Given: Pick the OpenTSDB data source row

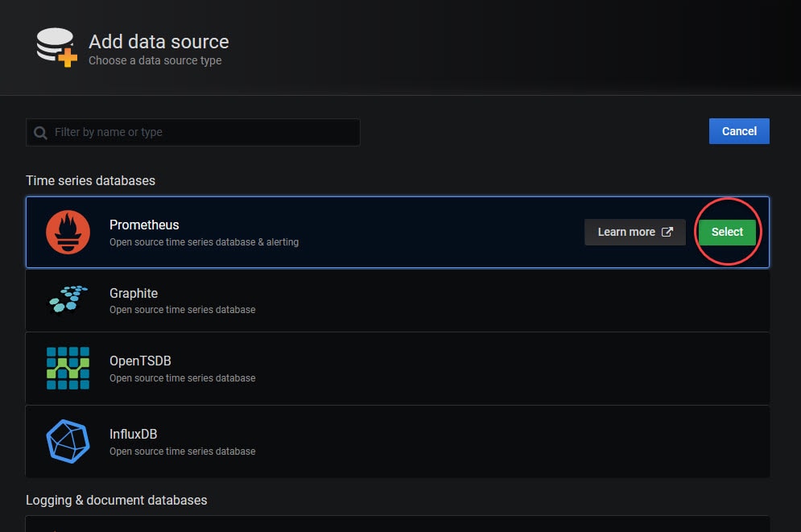Looking at the screenshot, I should tap(398, 368).
